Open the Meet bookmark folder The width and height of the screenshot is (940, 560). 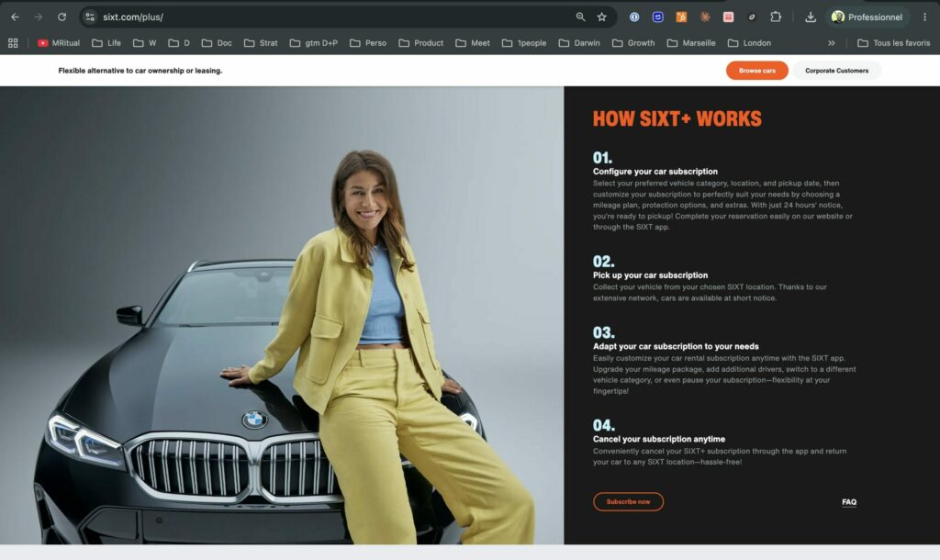click(x=473, y=43)
